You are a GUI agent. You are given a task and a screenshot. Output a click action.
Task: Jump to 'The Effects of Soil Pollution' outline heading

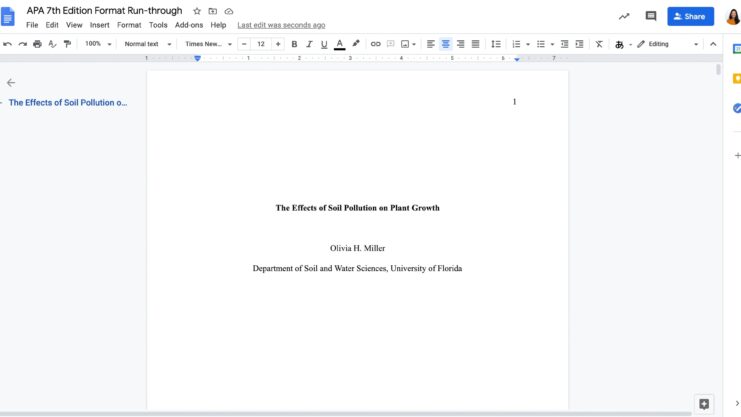68,103
